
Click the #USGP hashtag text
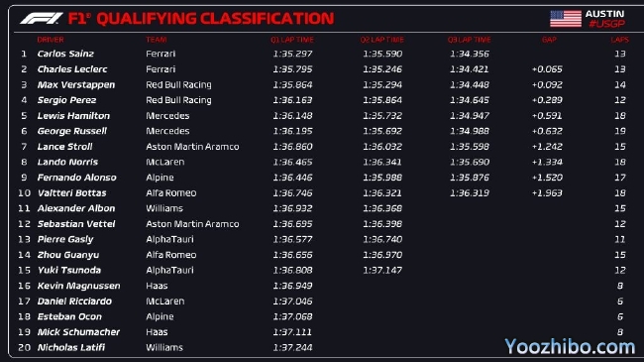tap(606, 24)
